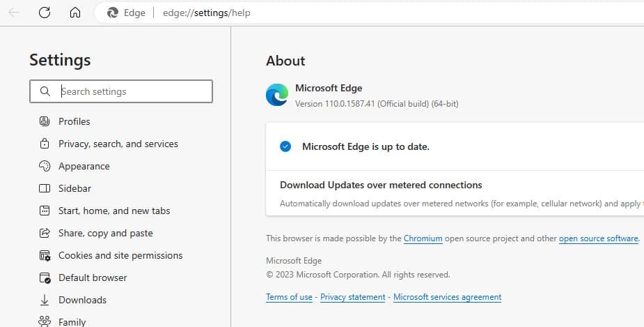Click the Downloads arrow icon
This screenshot has width=644, height=327.
click(45, 300)
